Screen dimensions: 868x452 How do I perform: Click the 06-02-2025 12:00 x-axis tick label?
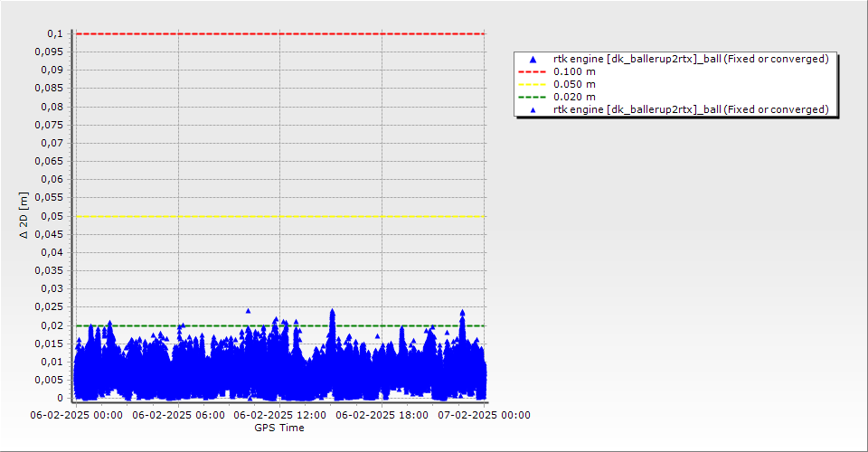280,415
